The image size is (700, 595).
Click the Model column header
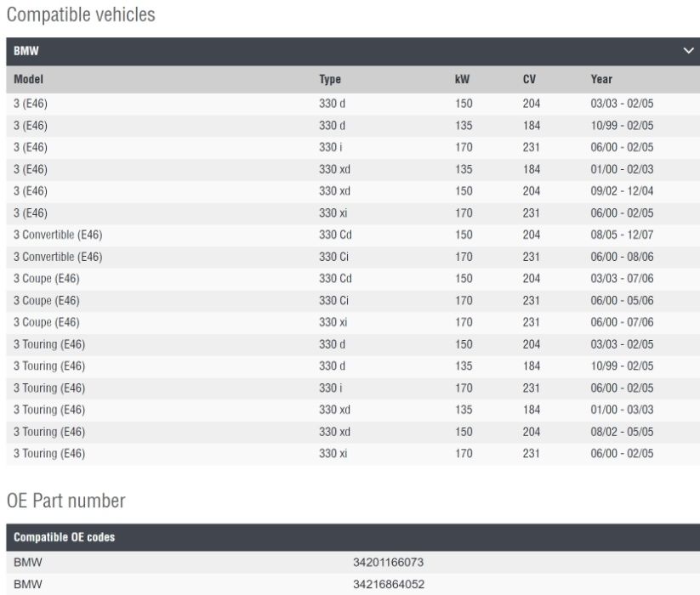pyautogui.click(x=28, y=79)
